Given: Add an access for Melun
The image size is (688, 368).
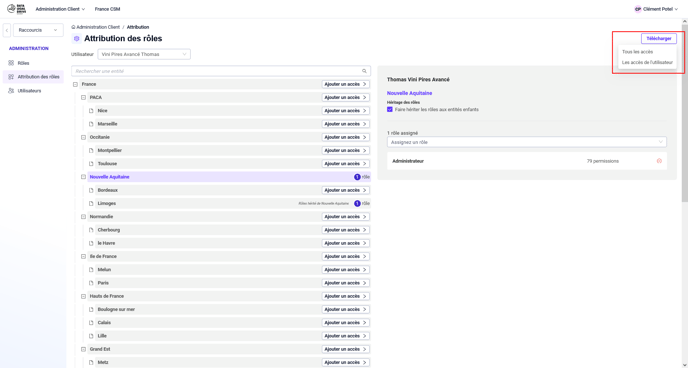Looking at the screenshot, I should (x=345, y=270).
